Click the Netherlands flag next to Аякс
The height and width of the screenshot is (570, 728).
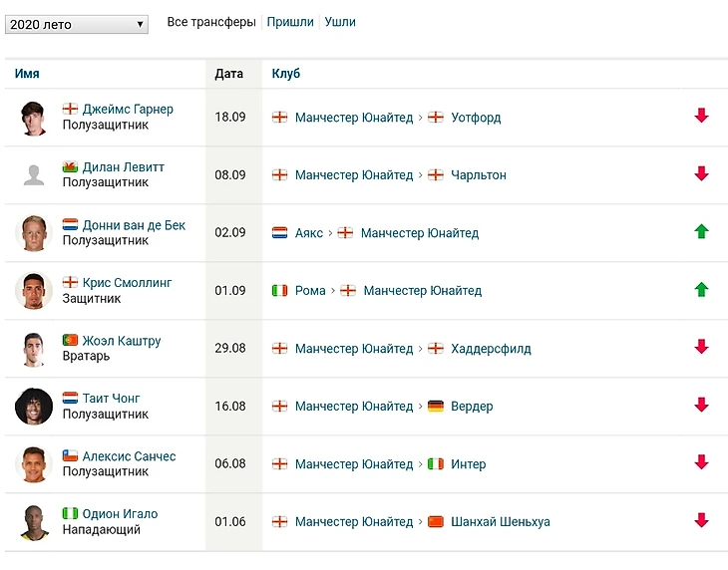pyautogui.click(x=280, y=233)
